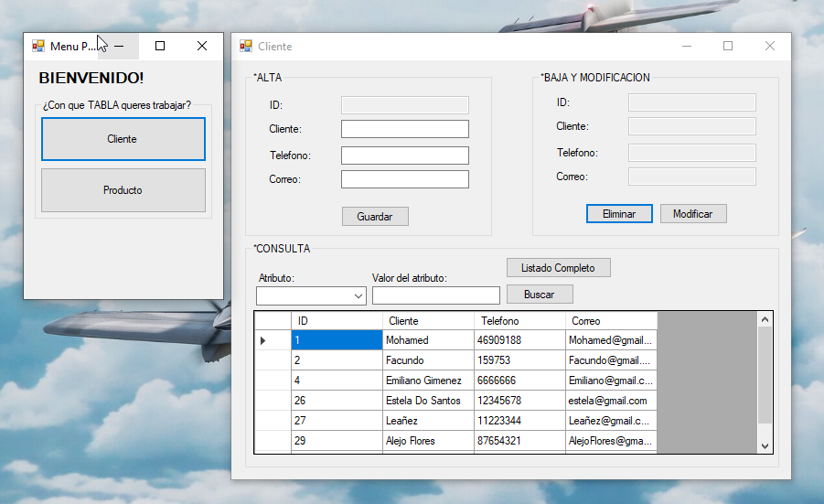Select the Correo field in ALTA
824x504 pixels.
point(404,179)
